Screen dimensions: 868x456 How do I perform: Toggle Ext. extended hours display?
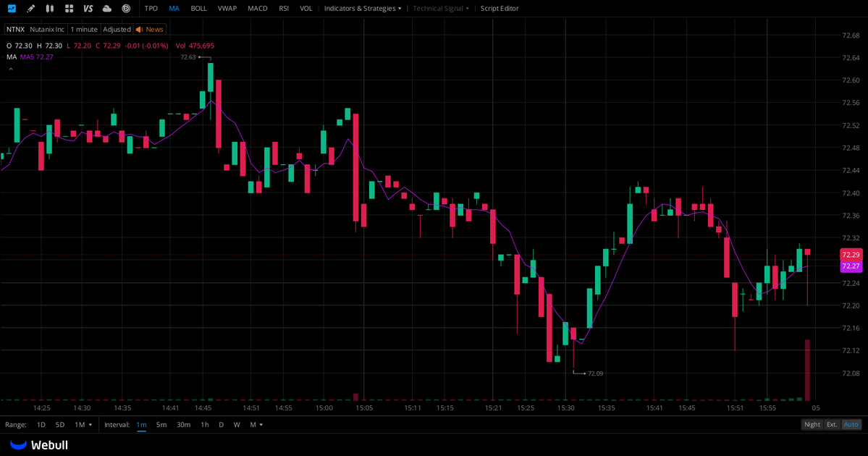click(x=832, y=424)
